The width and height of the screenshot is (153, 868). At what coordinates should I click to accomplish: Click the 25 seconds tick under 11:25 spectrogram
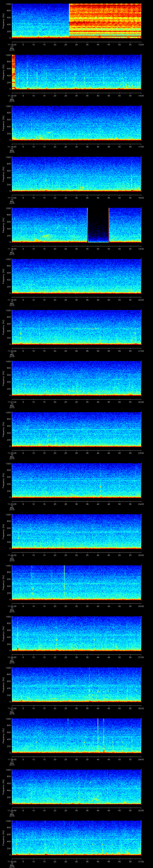point(66,606)
